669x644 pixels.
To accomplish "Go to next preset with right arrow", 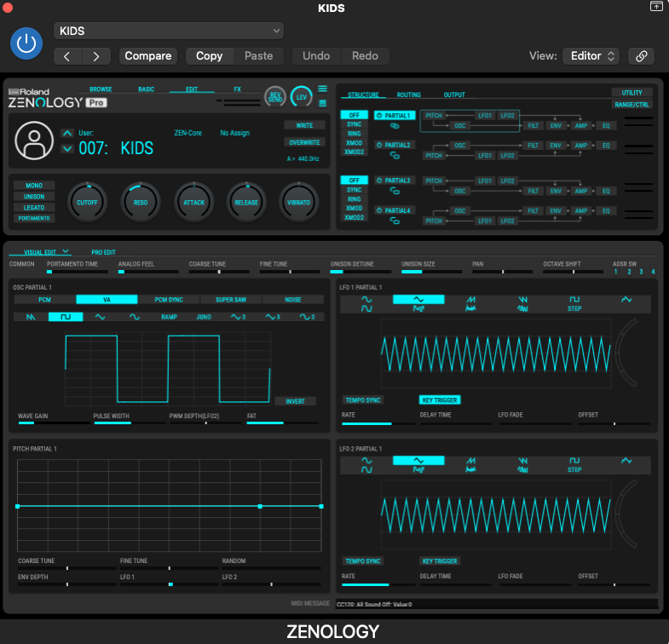I will [x=96, y=56].
